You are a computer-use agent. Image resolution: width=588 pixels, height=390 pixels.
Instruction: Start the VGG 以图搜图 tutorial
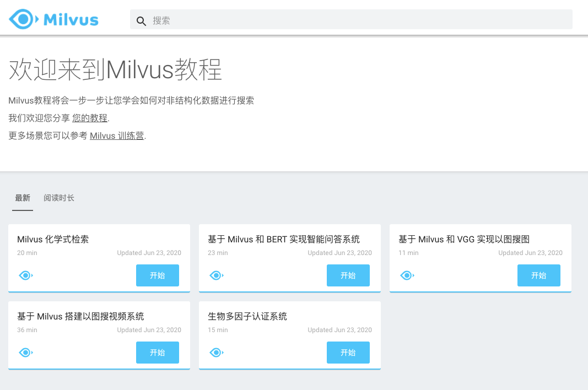pos(539,275)
